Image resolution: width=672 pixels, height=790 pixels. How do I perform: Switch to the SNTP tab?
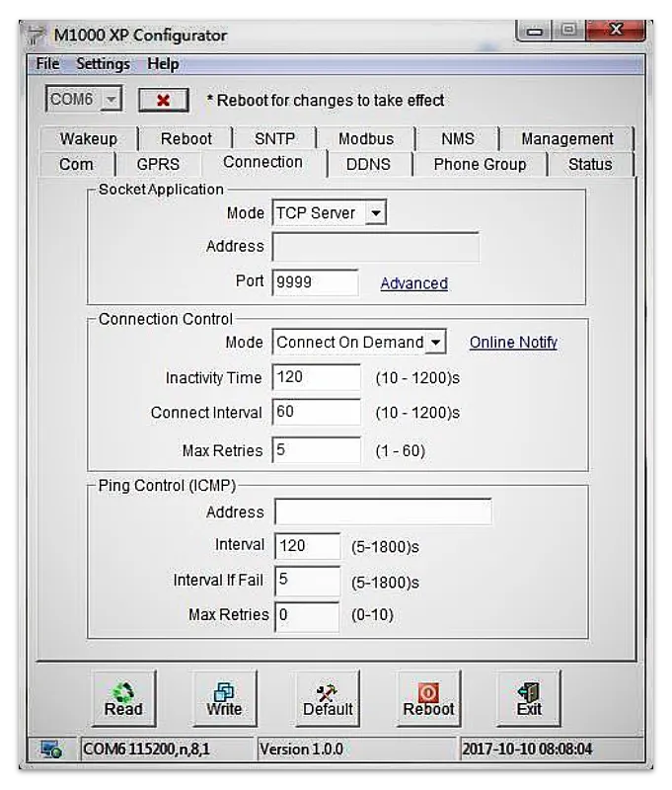point(275,138)
